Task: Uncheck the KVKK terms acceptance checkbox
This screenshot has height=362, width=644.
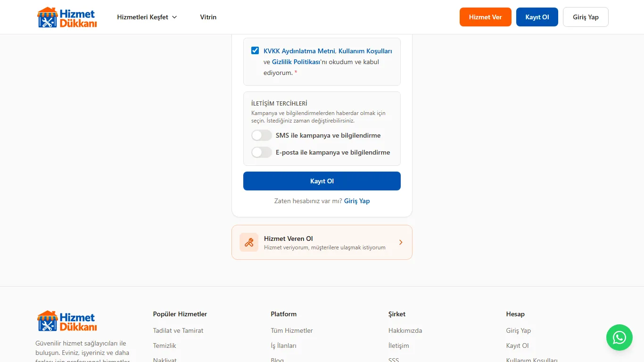Action: coord(255,50)
